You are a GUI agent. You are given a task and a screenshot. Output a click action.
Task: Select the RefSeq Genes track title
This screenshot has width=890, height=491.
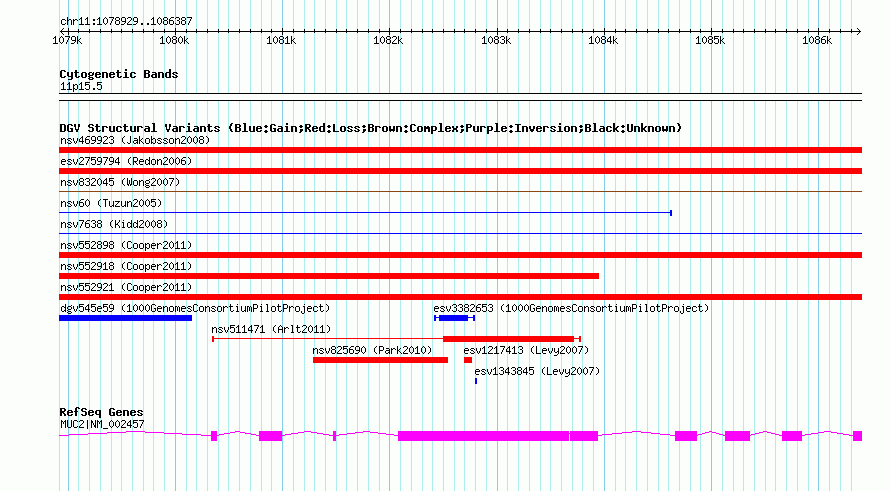(x=101, y=412)
